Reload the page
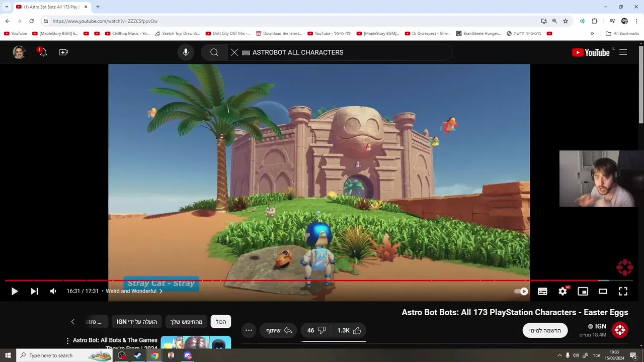This screenshot has height=362, width=644. (x=31, y=21)
